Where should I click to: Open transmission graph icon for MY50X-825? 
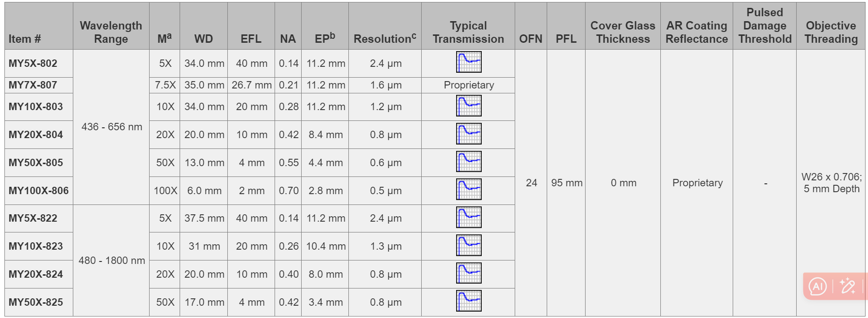(468, 301)
